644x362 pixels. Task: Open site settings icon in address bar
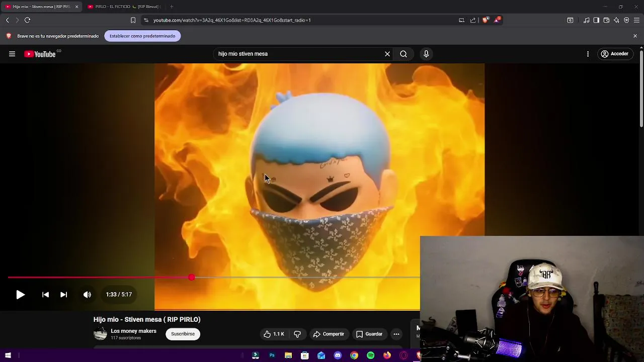click(x=146, y=20)
